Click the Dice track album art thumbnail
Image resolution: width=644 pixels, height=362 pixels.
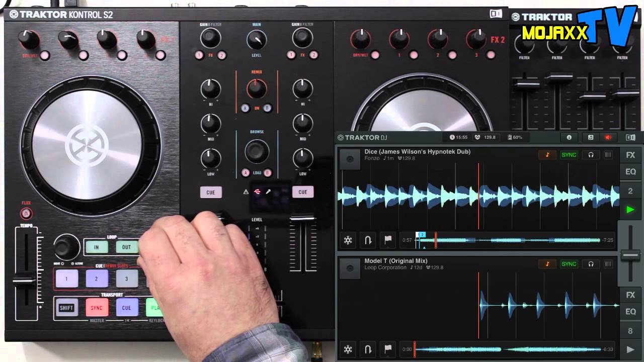click(350, 159)
